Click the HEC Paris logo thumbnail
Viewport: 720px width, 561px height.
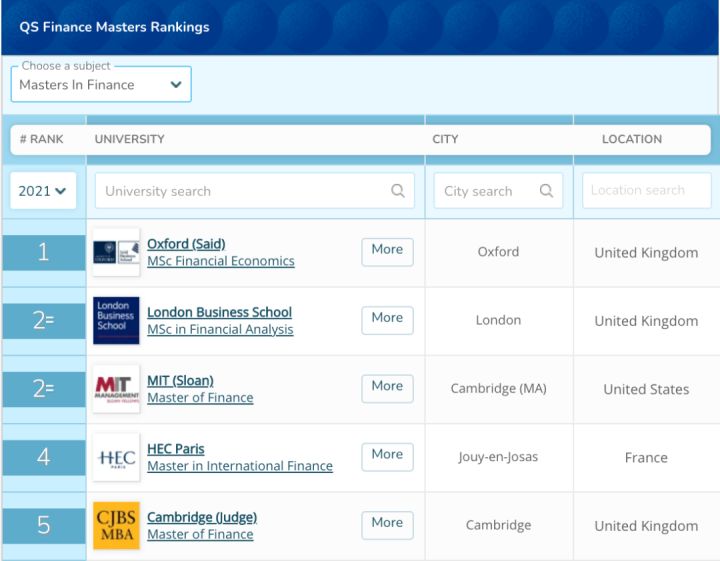[116, 457]
